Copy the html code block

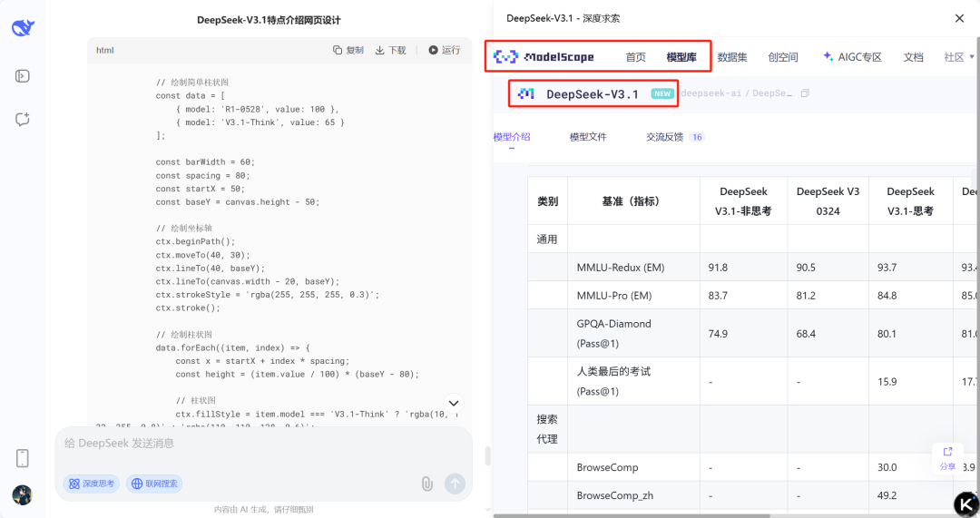[x=348, y=50]
